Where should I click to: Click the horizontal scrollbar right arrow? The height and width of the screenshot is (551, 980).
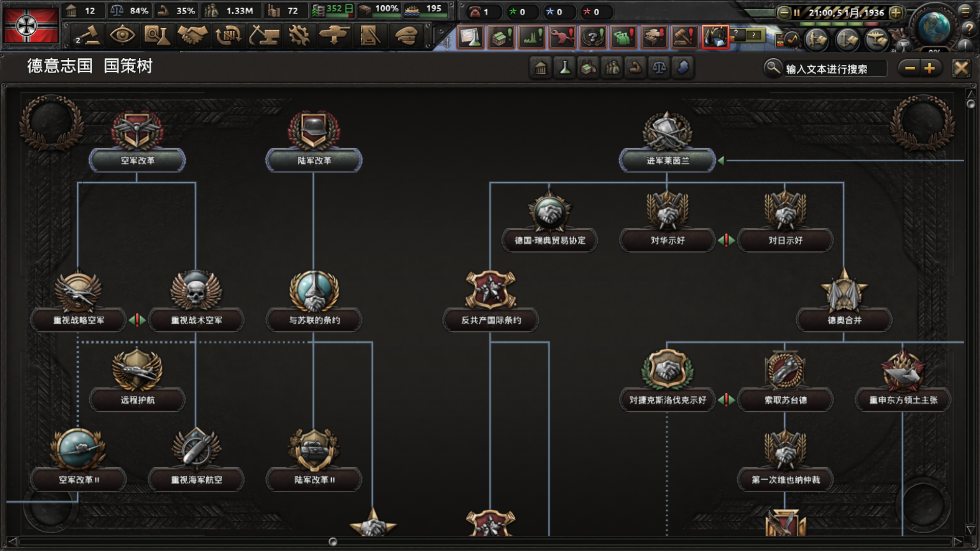click(958, 542)
